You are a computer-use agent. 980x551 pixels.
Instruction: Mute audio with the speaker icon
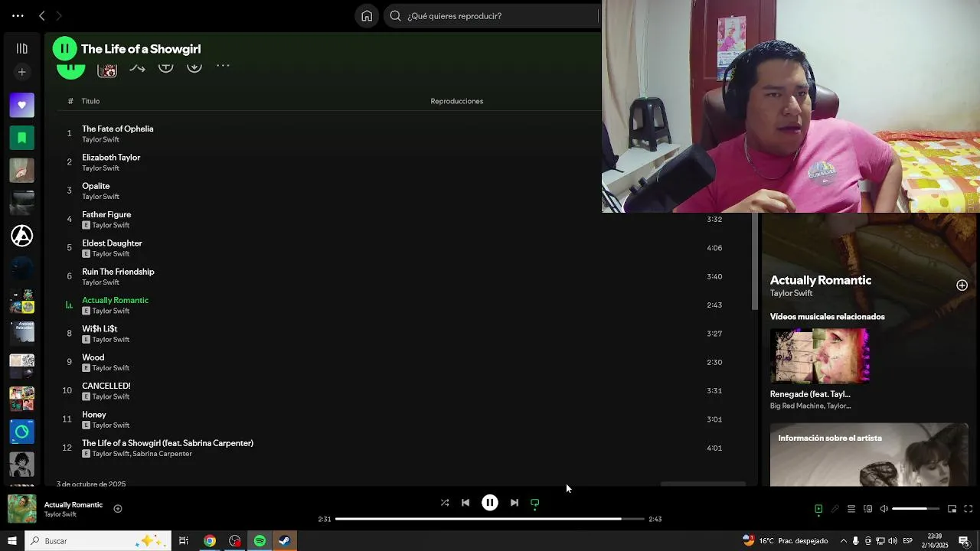(884, 509)
